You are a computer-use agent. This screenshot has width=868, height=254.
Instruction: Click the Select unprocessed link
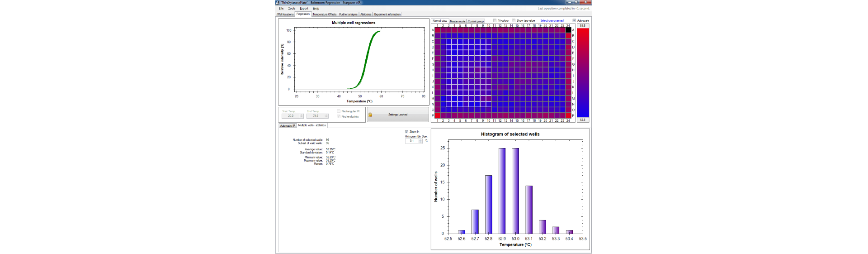[552, 21]
